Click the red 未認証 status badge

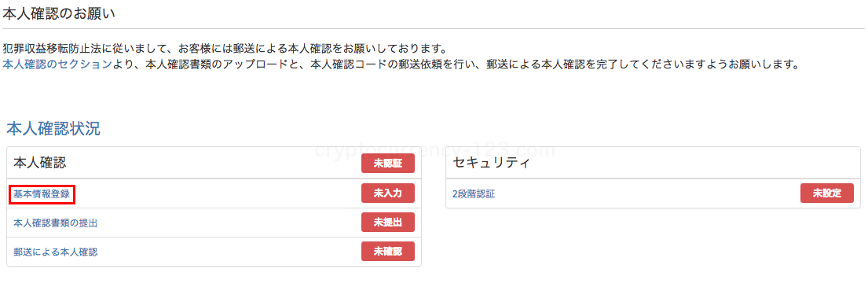coord(388,164)
